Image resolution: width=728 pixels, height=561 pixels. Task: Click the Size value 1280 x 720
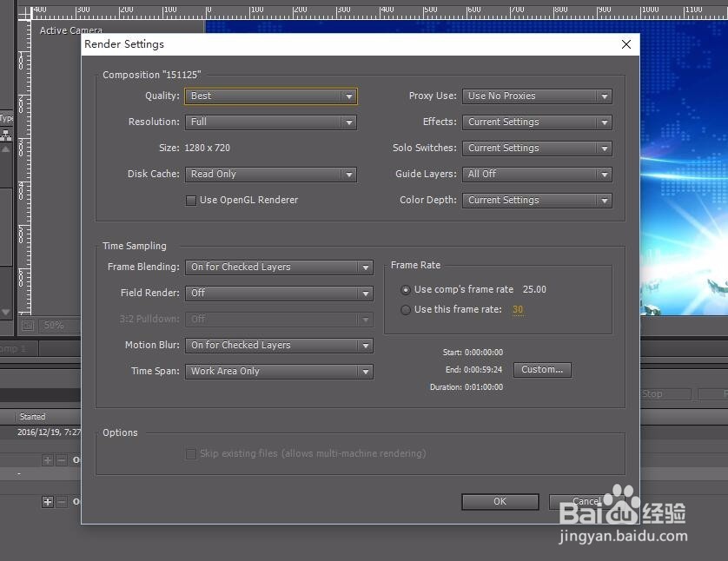tap(207, 148)
